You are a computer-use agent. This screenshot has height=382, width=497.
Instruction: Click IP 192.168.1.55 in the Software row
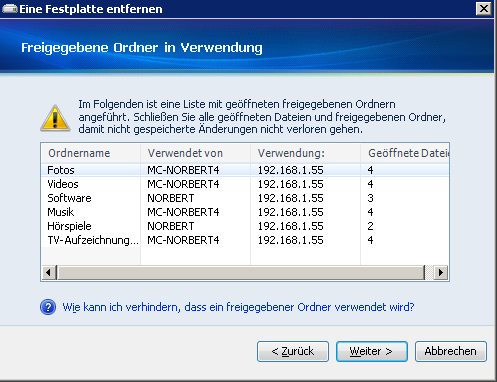click(x=291, y=198)
